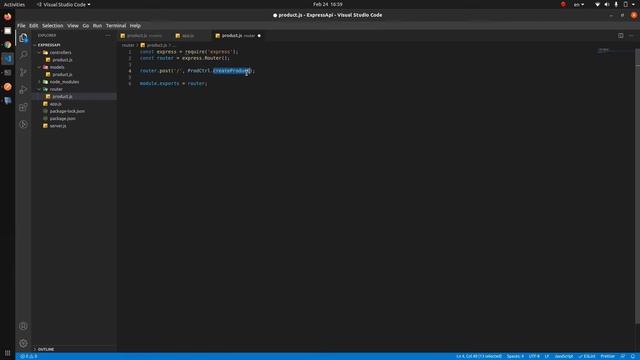Open the Selection menu
This screenshot has height=360, width=640.
[53, 26]
